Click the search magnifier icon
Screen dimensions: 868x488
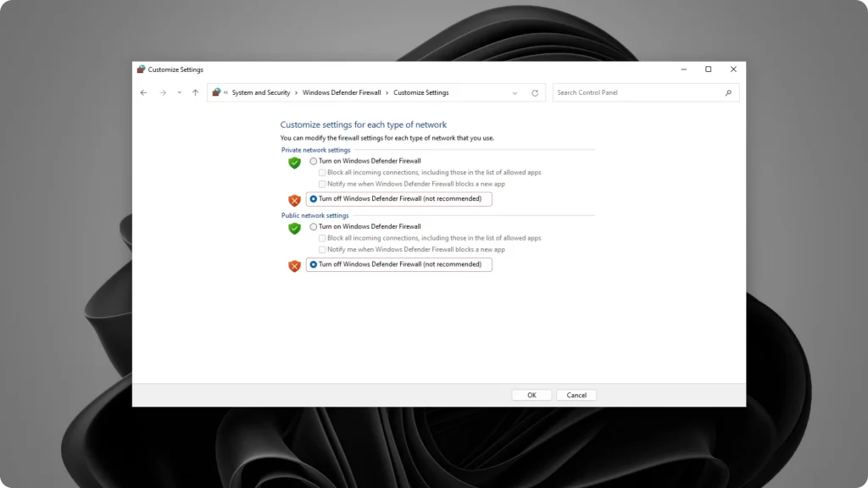[x=728, y=93]
